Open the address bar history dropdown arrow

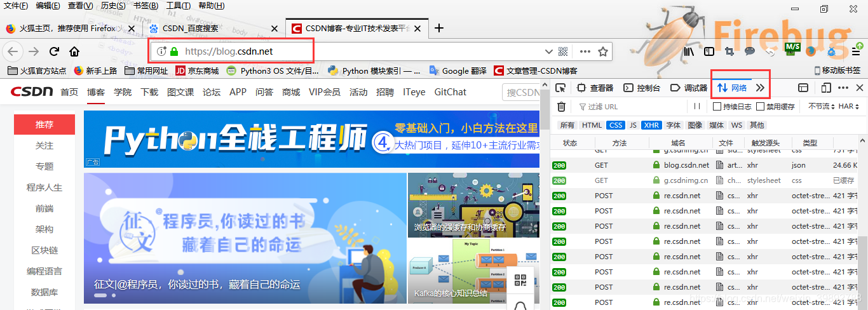(549, 51)
